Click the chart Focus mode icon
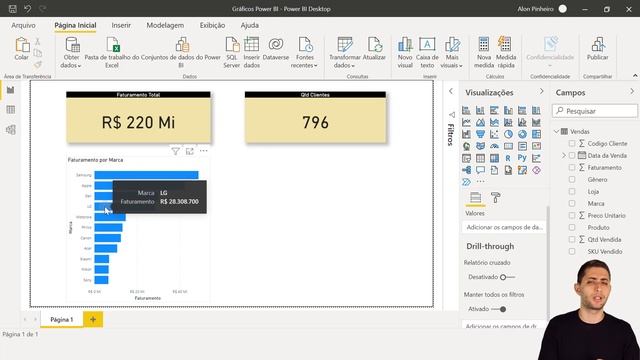Viewport: 640px width, 360px height. (190, 151)
